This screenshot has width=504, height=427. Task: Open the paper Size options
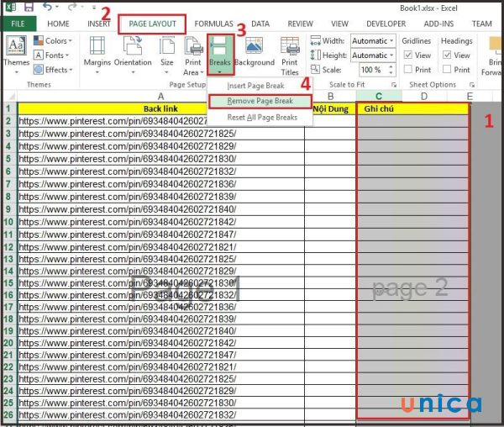pos(167,55)
